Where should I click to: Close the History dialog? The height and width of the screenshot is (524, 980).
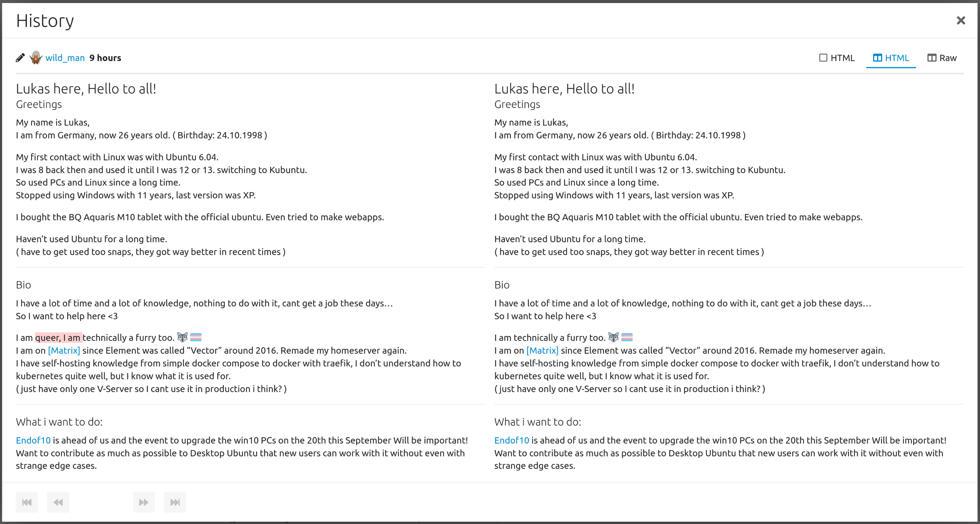[x=961, y=20]
